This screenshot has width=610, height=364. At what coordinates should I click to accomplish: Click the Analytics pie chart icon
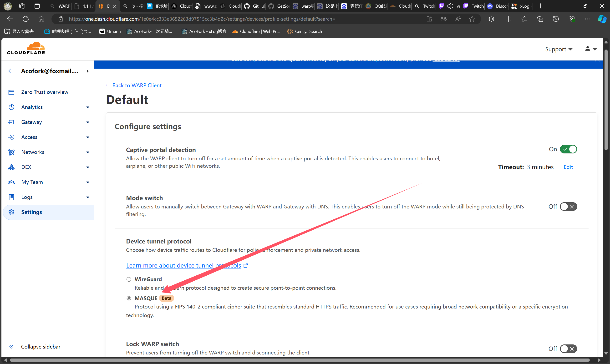(11, 107)
